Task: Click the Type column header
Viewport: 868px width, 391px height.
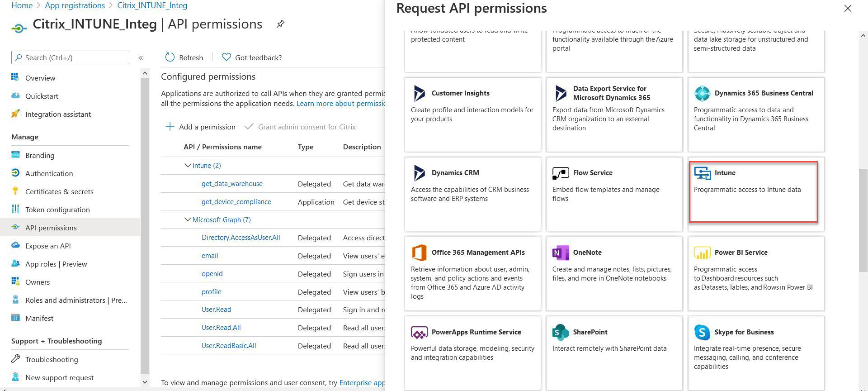Action: 306,147
